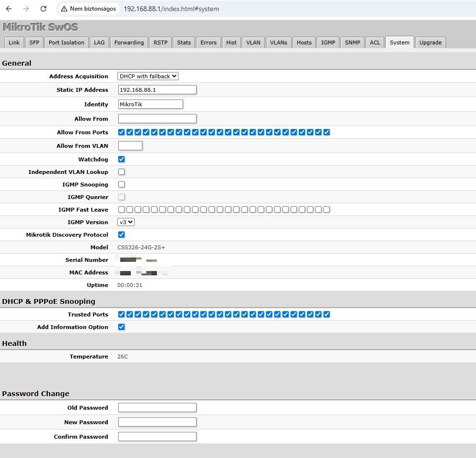Screen dimensions: 476x458
Task: Click the Health section heading
Action: coord(14,343)
